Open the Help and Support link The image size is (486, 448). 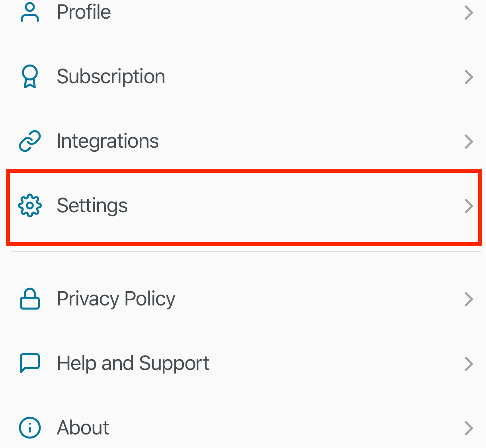coord(133,363)
